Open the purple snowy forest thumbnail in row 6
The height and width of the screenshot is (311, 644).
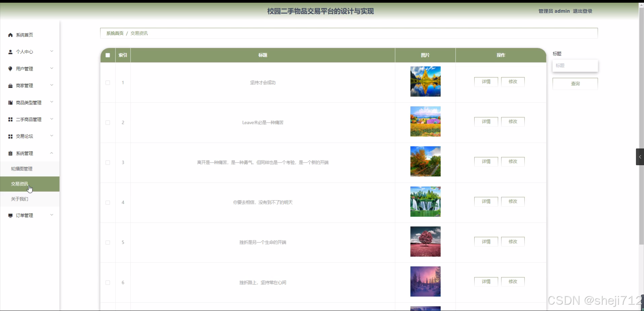point(425,282)
